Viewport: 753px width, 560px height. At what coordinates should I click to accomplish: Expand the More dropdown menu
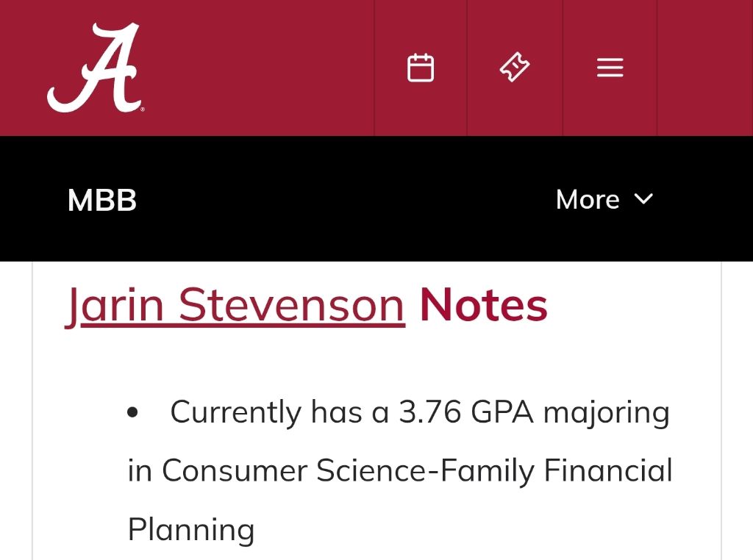[x=604, y=199]
